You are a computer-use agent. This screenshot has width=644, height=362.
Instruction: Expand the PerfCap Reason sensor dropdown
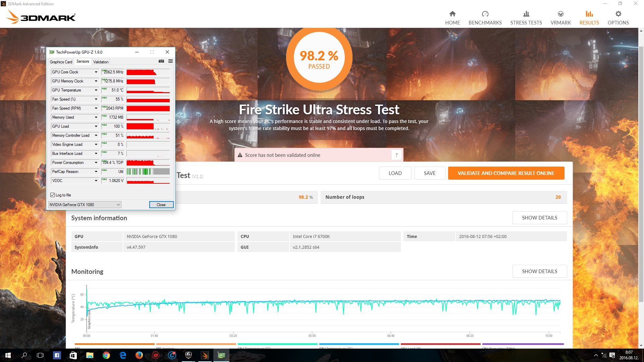tap(96, 172)
